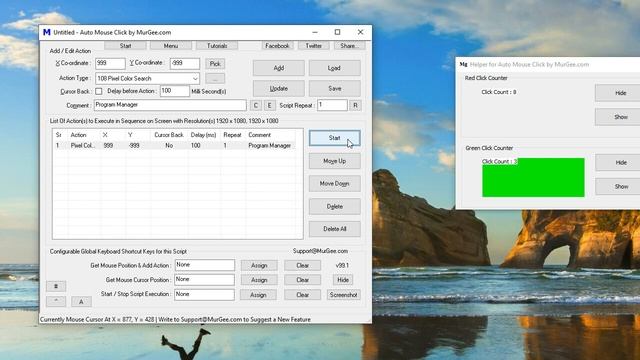
Task: Click the 'v99.1' version label
Action: click(x=342, y=266)
